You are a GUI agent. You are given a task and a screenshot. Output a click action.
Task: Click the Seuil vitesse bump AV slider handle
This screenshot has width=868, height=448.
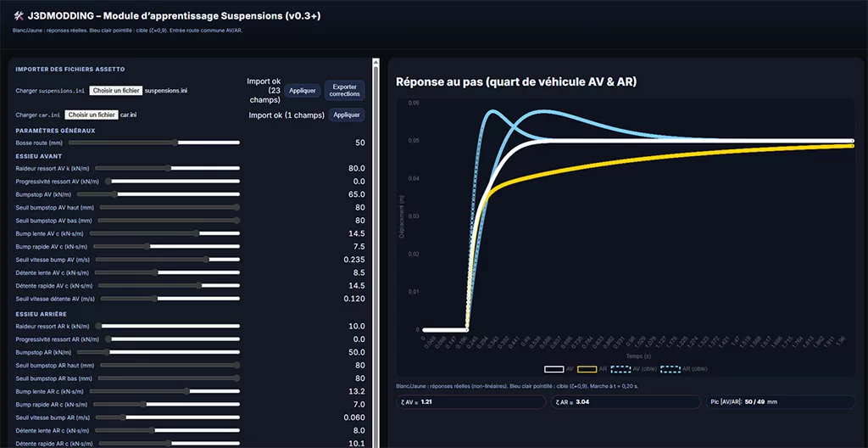point(206,260)
